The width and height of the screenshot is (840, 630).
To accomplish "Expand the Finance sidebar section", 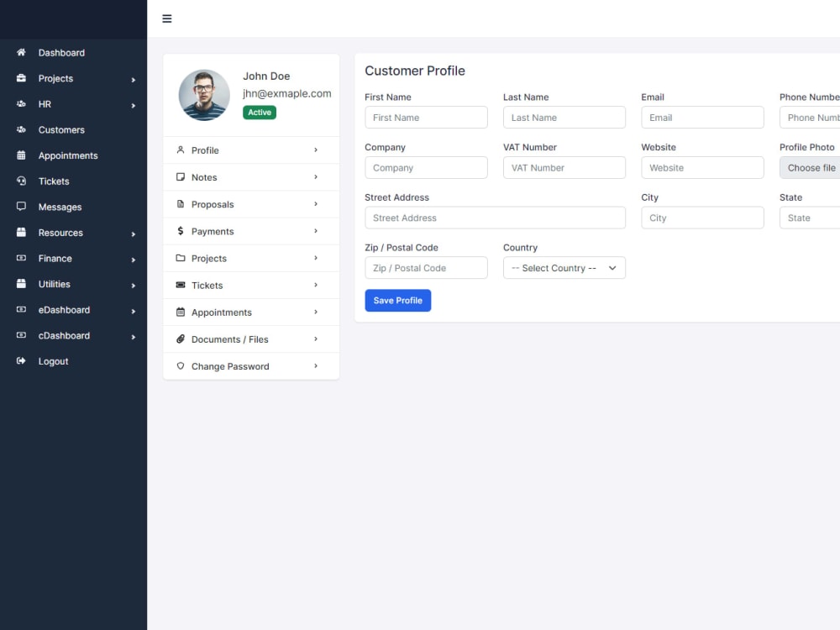I will [x=133, y=259].
